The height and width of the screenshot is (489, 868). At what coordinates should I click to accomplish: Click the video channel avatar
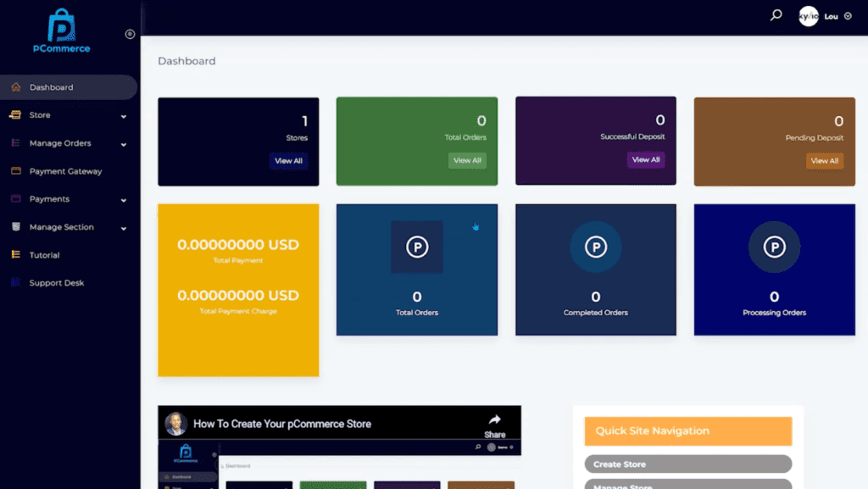(x=176, y=424)
